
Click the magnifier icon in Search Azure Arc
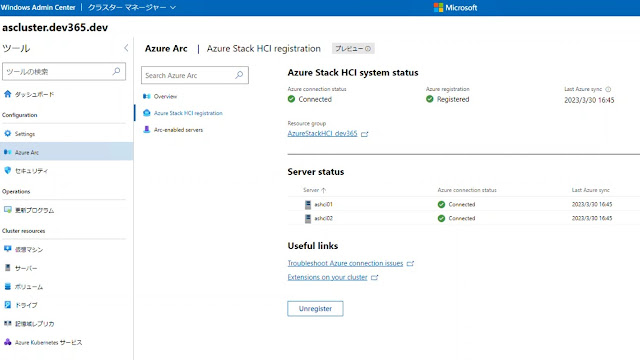click(239, 75)
